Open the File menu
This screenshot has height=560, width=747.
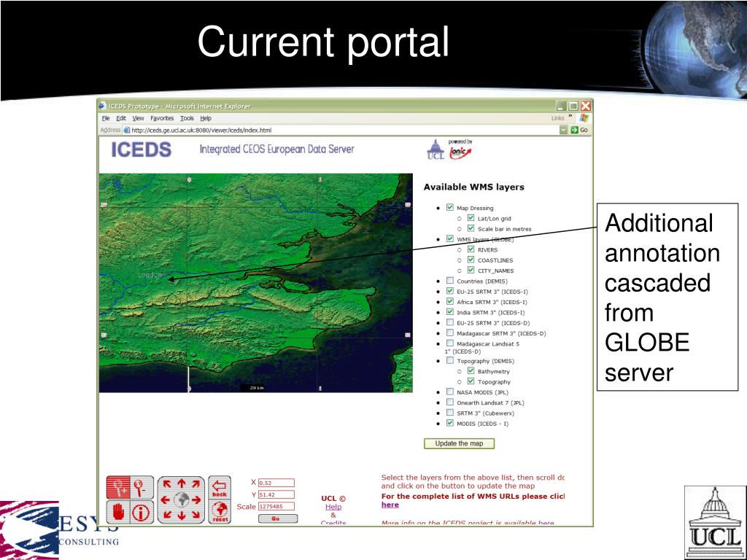pyautogui.click(x=106, y=118)
